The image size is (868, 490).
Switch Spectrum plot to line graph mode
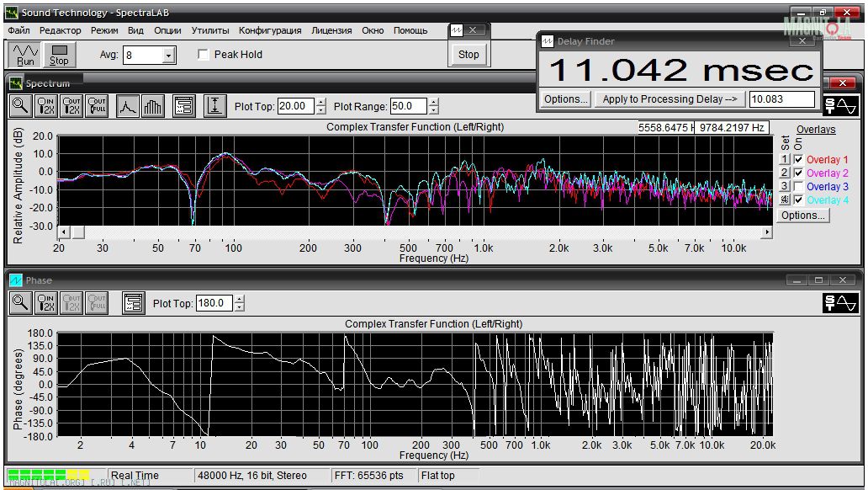[x=127, y=105]
